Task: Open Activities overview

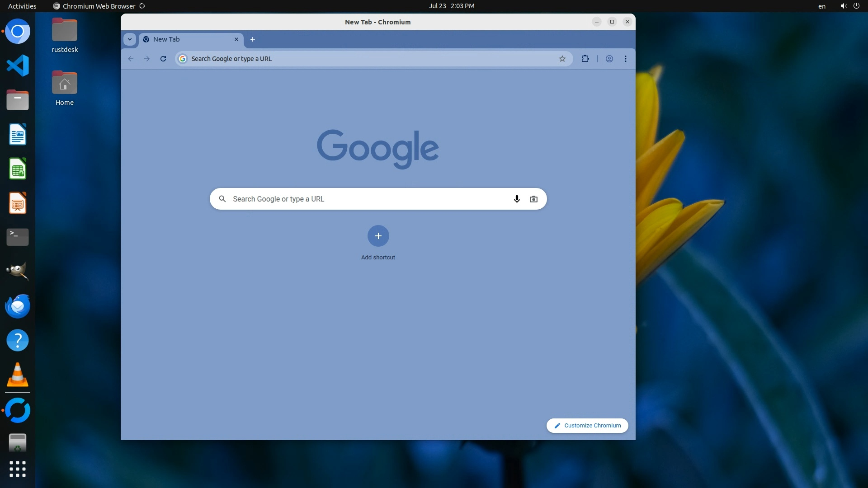Action: [22, 6]
